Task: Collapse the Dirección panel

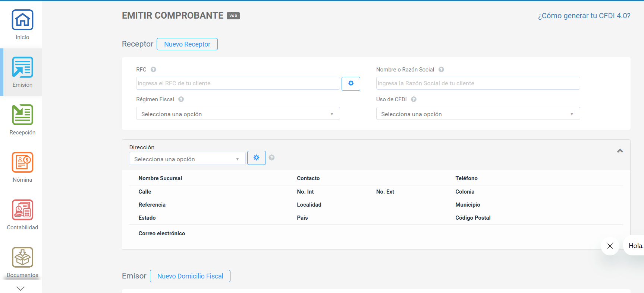Action: tap(620, 151)
